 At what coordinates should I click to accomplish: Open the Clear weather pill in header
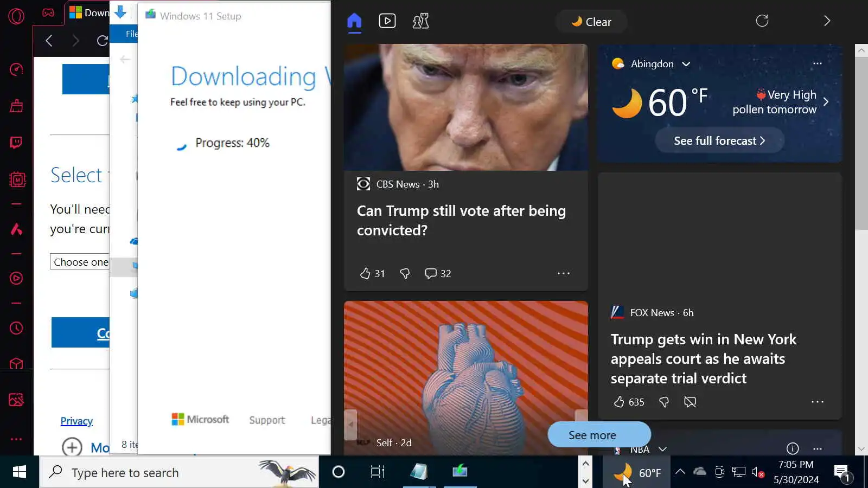(591, 22)
